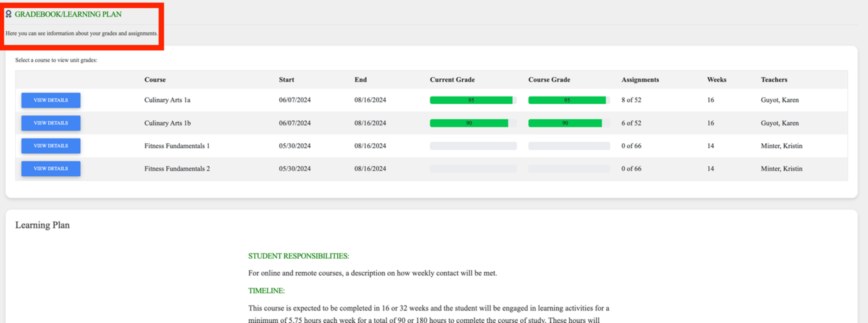This screenshot has width=868, height=323.
Task: Click the Current Grade column header
Action: (x=452, y=80)
